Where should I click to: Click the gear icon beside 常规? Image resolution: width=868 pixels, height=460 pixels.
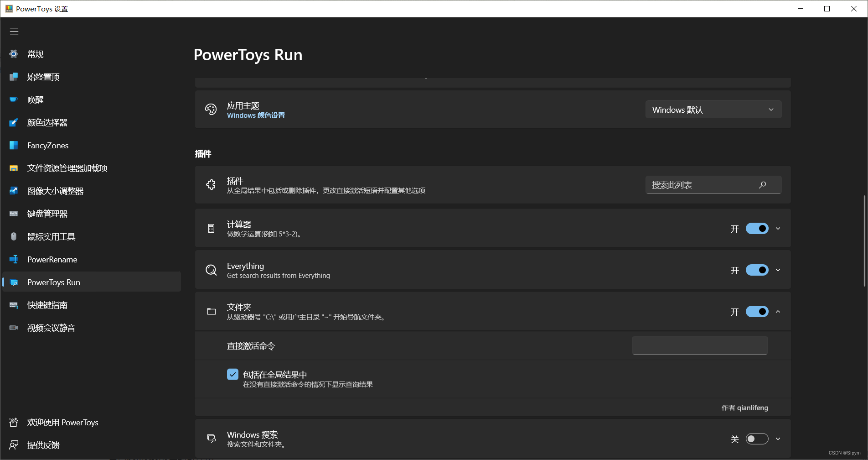click(x=14, y=54)
